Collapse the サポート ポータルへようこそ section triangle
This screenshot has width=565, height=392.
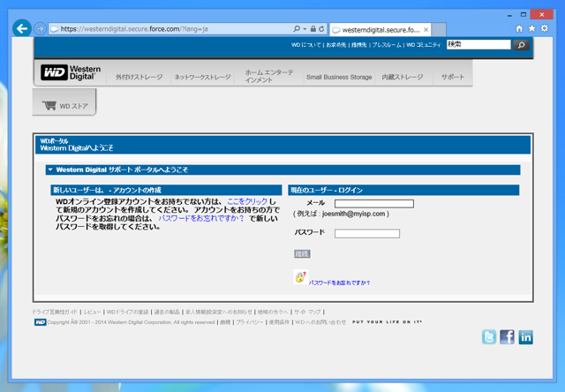50,170
